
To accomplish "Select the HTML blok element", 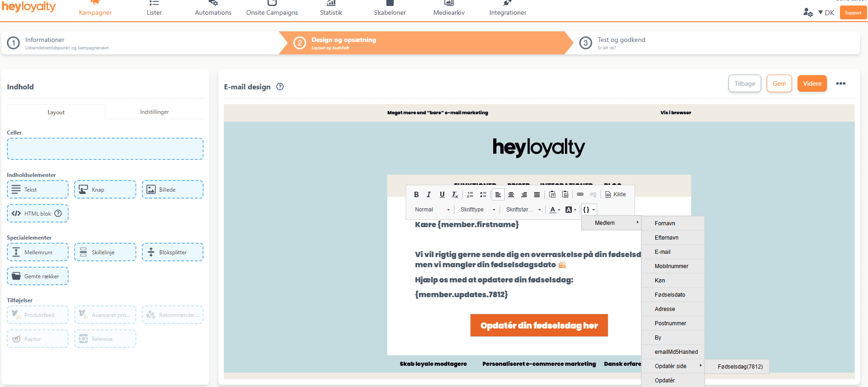I will point(38,213).
